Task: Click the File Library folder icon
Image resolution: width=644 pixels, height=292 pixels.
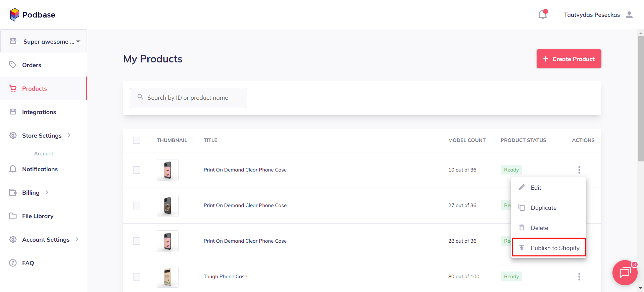Action: [13, 216]
